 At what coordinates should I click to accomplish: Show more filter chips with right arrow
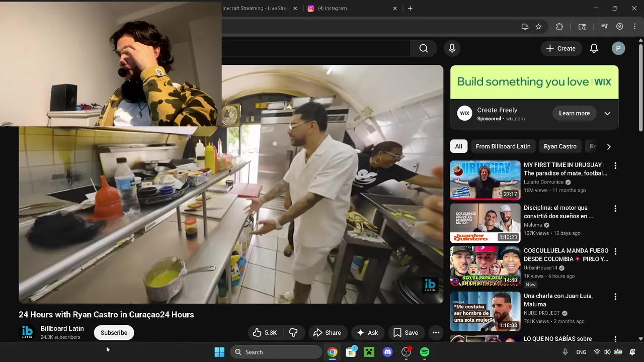coord(609,146)
